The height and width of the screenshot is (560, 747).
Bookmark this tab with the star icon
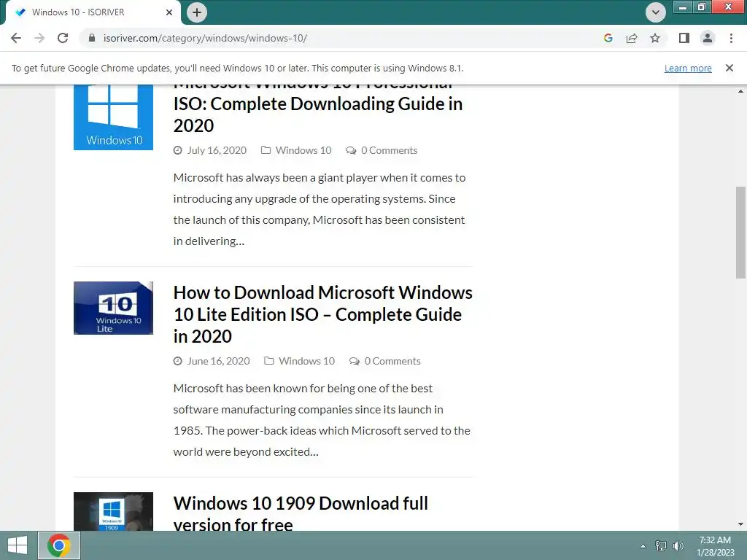[655, 38]
